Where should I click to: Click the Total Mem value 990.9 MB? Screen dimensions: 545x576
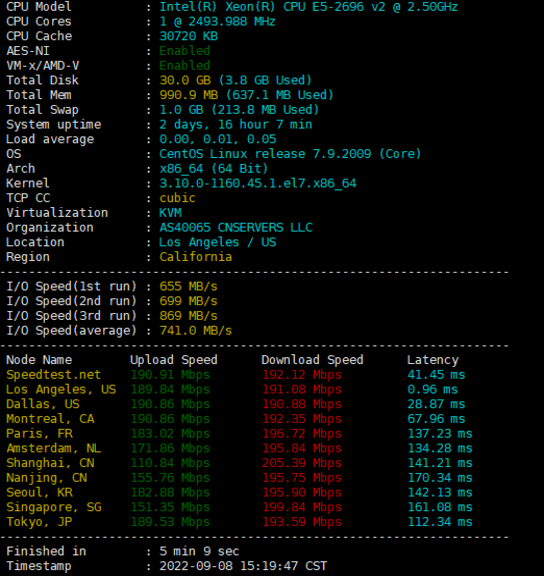[188, 95]
